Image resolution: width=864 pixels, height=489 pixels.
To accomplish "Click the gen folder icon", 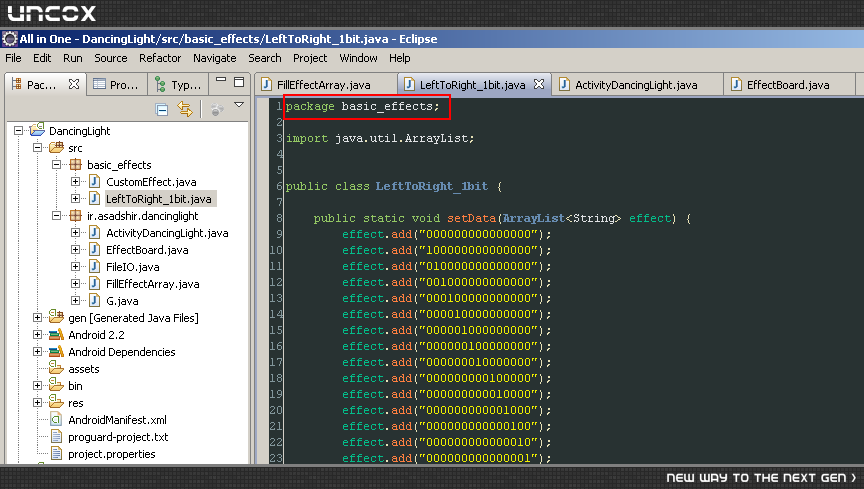I will 56,316.
